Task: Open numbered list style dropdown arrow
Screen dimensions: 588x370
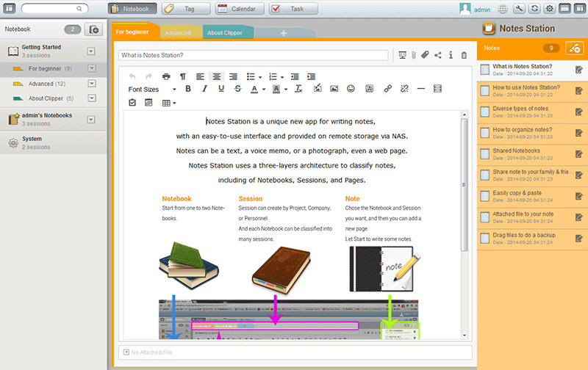Action: pos(282,77)
